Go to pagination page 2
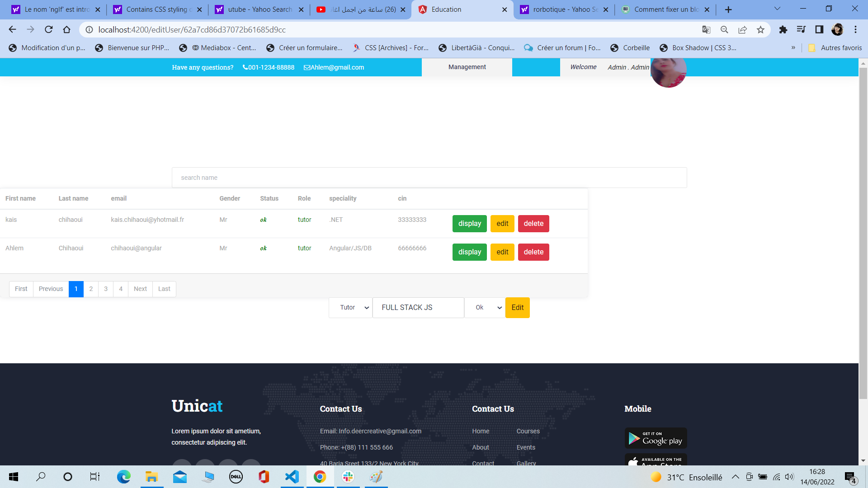 91,289
